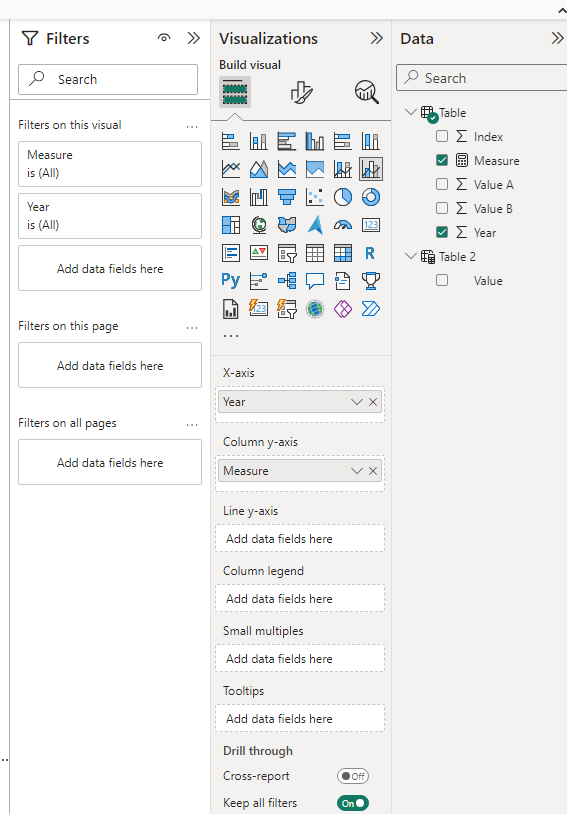567x814 pixels.
Task: Select the Stacked column chart visual
Action: [x=259, y=141]
